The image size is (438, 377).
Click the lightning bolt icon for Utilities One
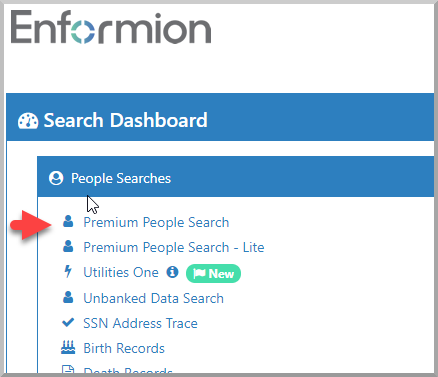68,271
